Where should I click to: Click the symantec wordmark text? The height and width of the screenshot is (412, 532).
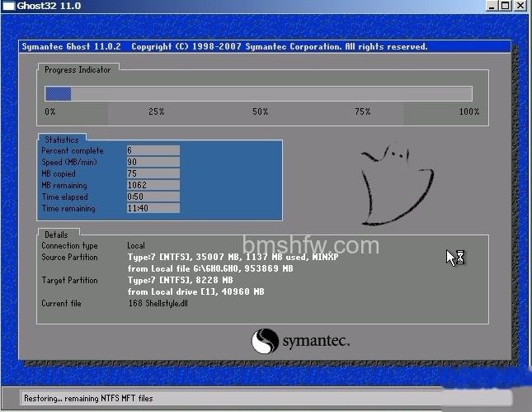click(x=316, y=341)
